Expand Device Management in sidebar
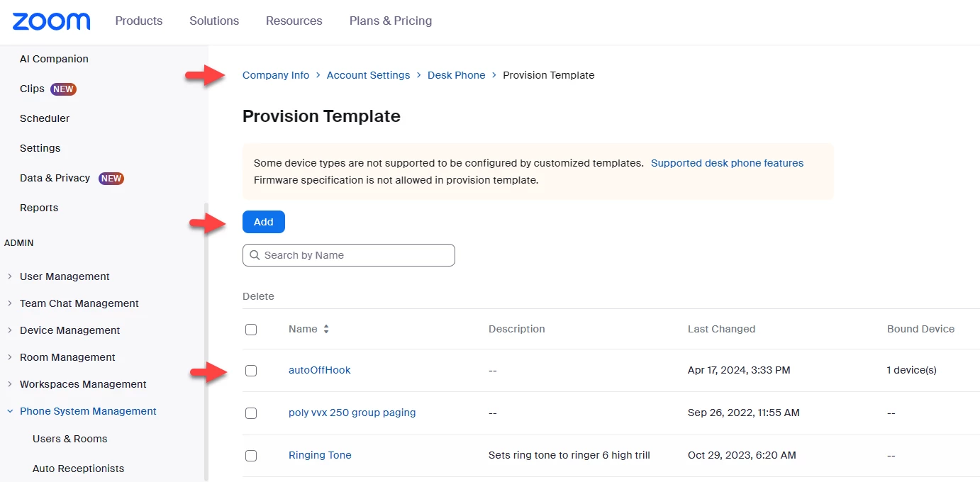 10,330
